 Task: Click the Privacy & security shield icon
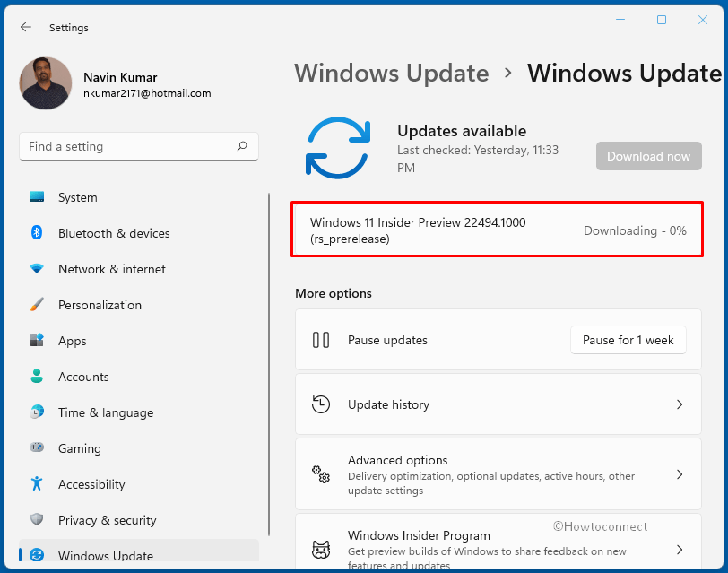pos(37,519)
